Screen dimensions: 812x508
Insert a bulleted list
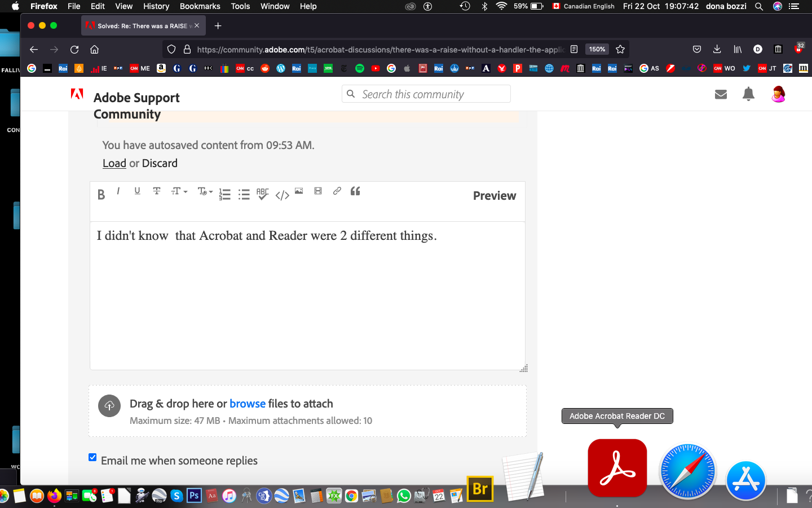(x=244, y=195)
